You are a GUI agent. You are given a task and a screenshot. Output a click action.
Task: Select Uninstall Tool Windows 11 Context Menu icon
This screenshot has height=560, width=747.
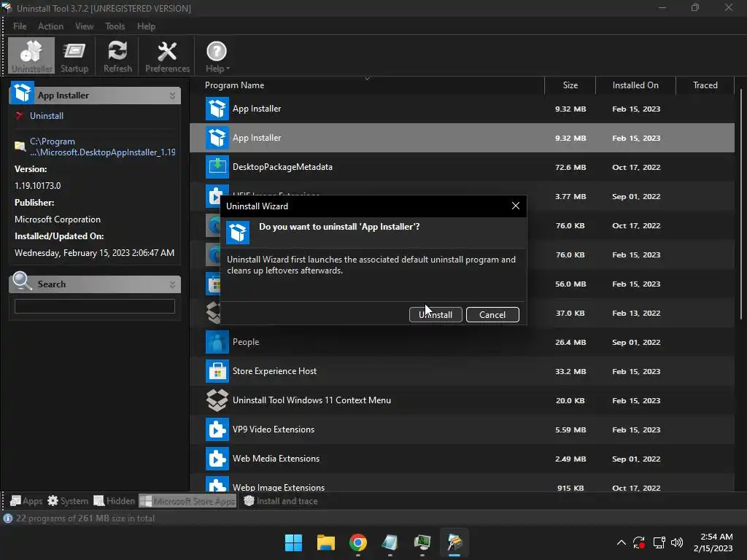pos(217,400)
